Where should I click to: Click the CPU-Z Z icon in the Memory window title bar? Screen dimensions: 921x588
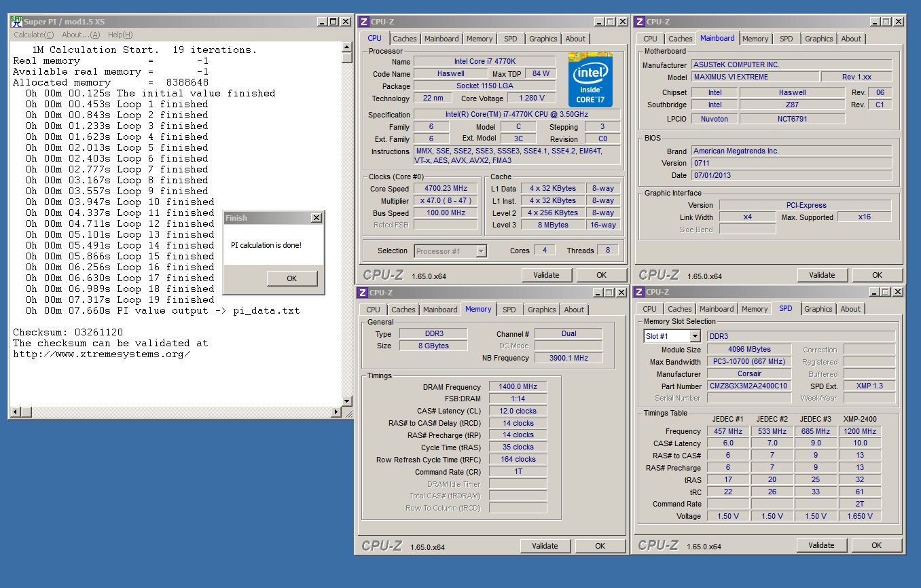[x=363, y=293]
